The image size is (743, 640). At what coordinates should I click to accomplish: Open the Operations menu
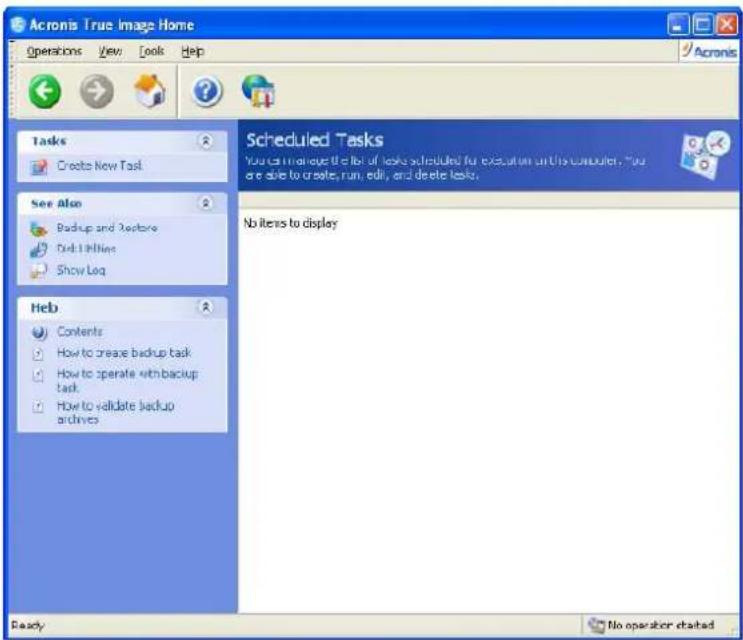pyautogui.click(x=54, y=51)
